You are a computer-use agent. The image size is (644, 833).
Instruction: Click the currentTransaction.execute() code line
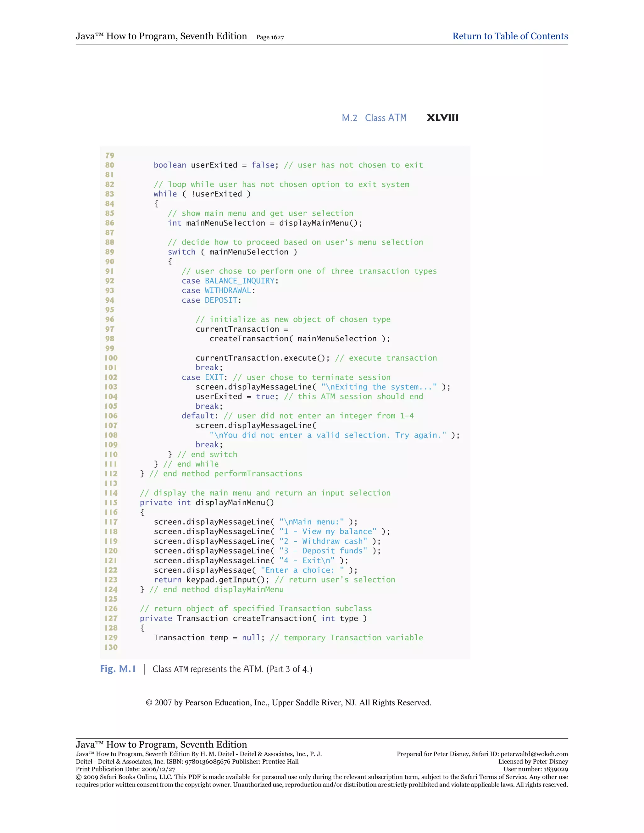click(316, 358)
